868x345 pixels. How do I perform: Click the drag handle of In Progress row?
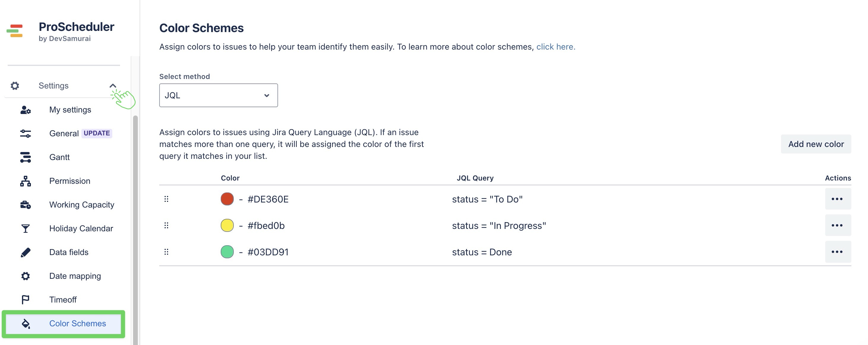tap(166, 225)
